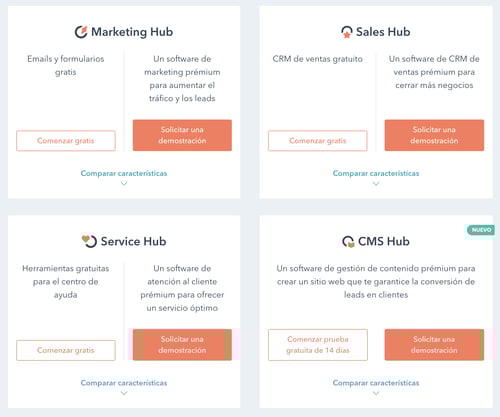This screenshot has height=417, width=500.
Task: Click Comenzar gratis under Sales Hub
Action: point(318,141)
